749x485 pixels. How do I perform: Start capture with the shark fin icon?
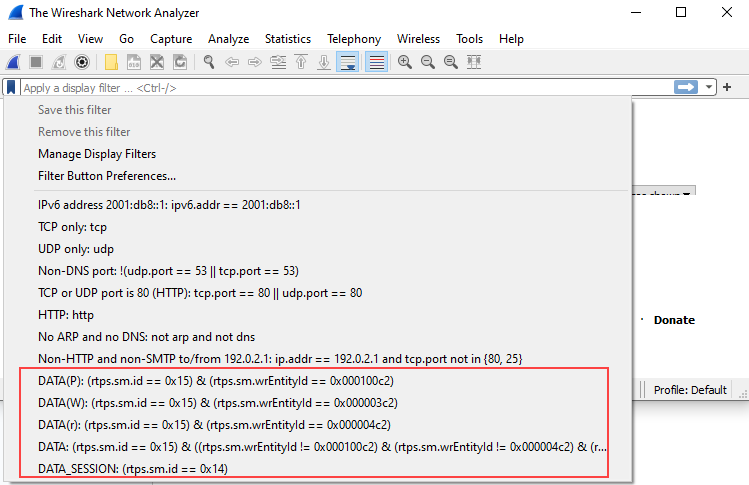tap(13, 62)
